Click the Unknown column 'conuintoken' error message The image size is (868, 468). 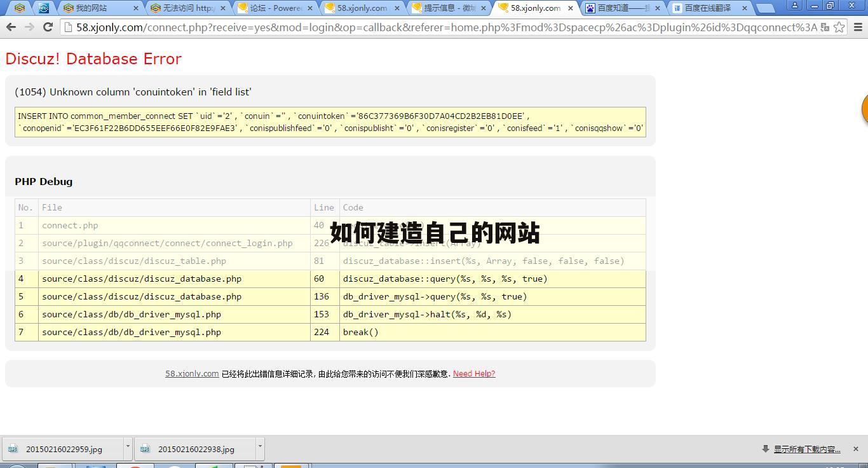(133, 92)
